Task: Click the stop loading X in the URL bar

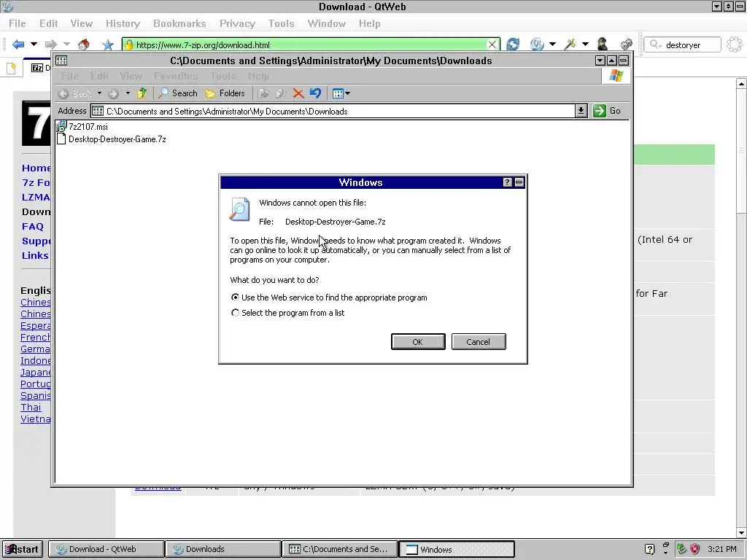Action: coord(492,44)
